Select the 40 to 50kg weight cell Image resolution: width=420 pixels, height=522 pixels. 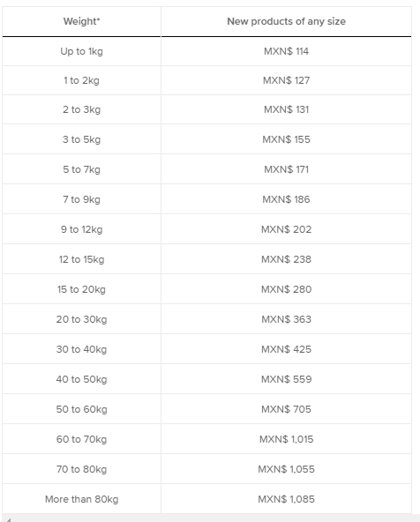(x=81, y=379)
